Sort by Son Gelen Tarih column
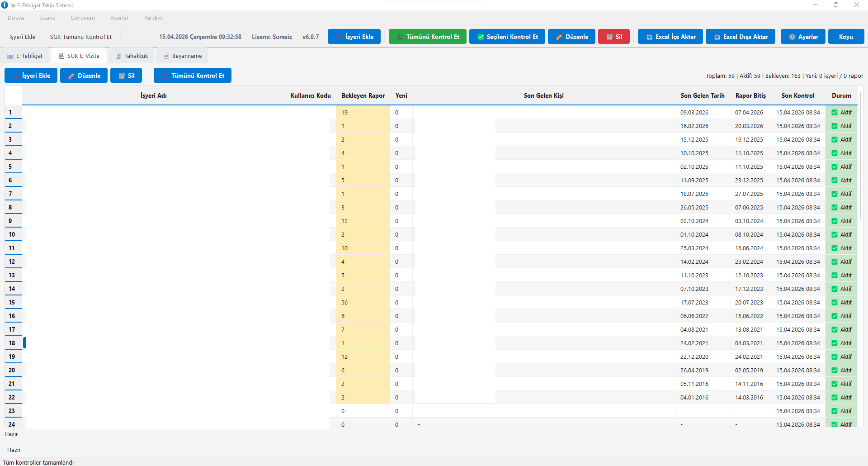Image resolution: width=868 pixels, height=466 pixels. tap(702, 95)
